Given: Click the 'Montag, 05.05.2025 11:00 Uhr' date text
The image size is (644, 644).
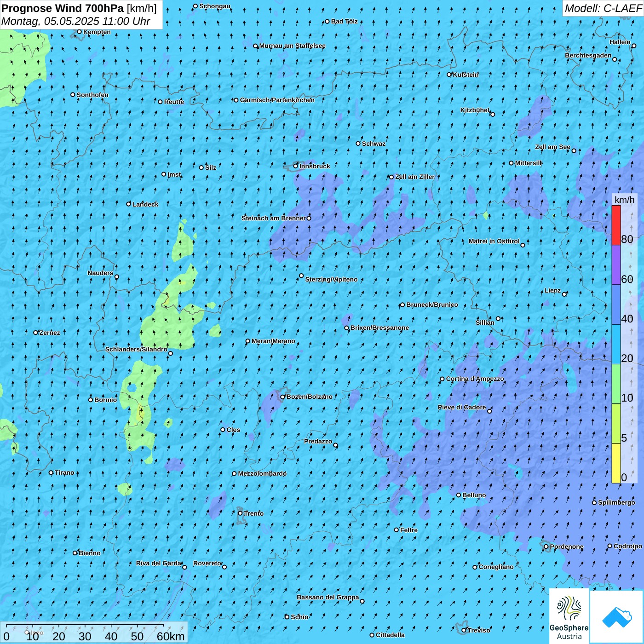Looking at the screenshot, I should pyautogui.click(x=76, y=21).
